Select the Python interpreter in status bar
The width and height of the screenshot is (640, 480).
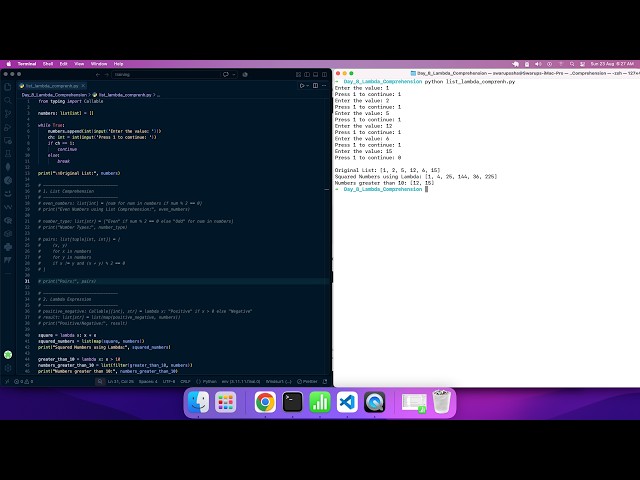[241, 382]
